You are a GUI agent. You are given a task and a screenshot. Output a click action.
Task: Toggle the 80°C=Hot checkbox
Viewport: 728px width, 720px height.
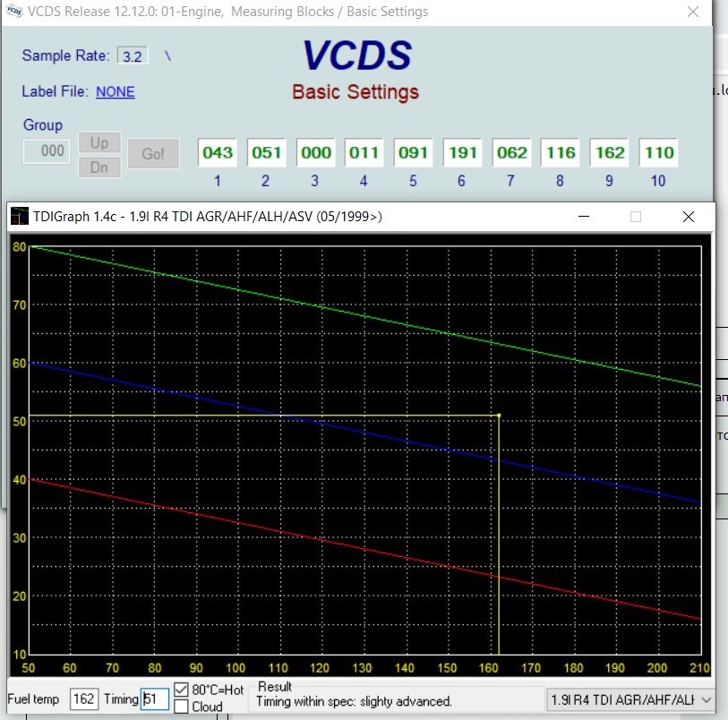182,690
